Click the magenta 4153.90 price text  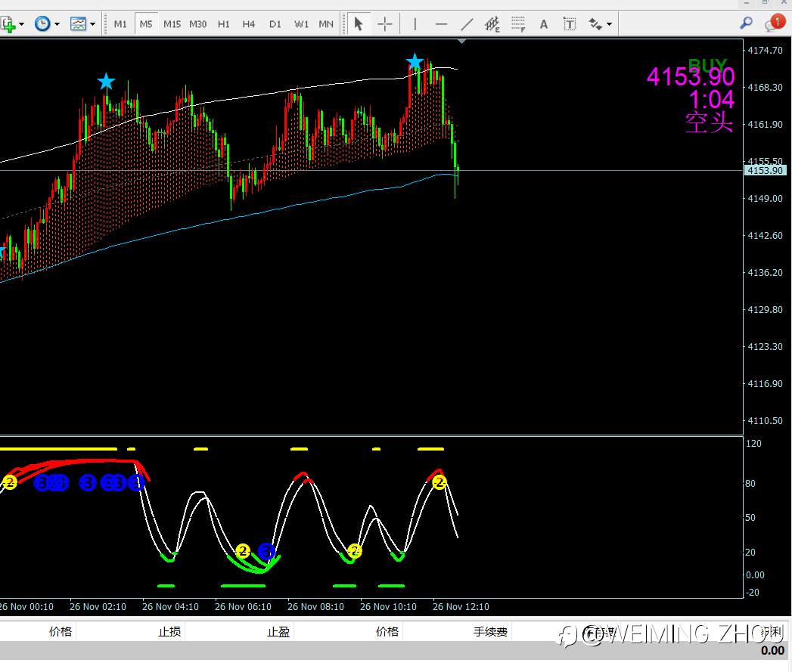tap(691, 77)
